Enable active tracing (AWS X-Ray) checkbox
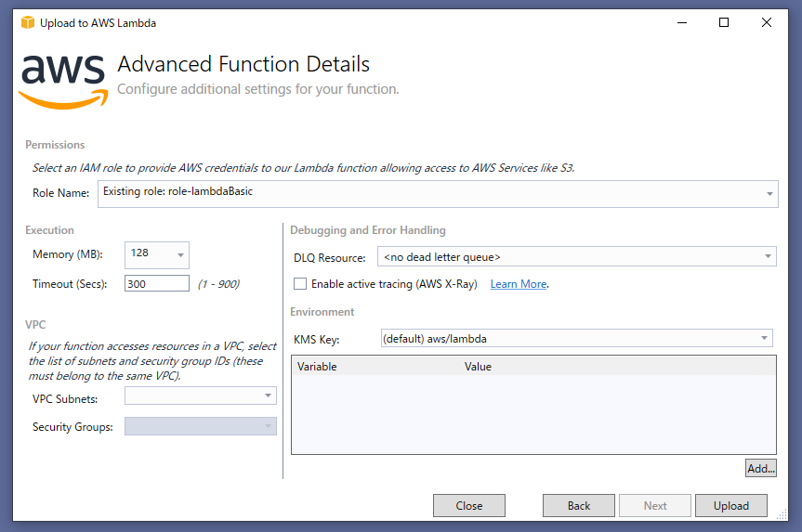Viewport: 802px width, 532px height. point(299,284)
